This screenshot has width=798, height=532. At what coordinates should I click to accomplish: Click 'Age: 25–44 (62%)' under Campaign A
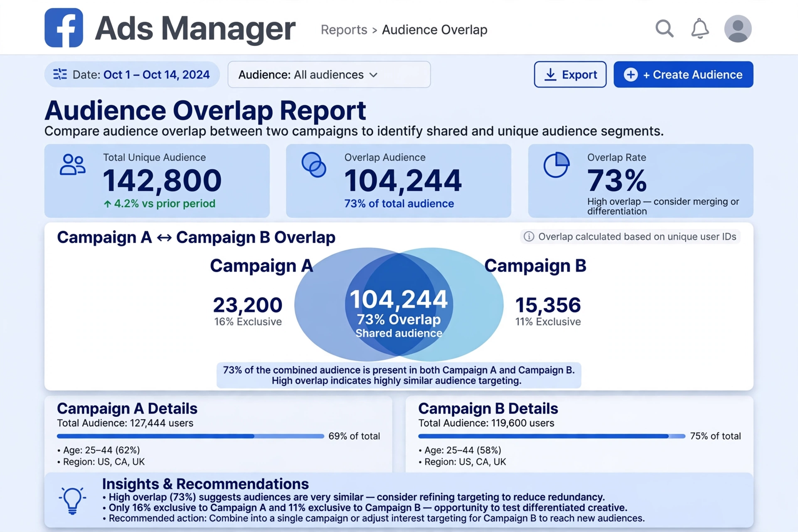(x=101, y=450)
